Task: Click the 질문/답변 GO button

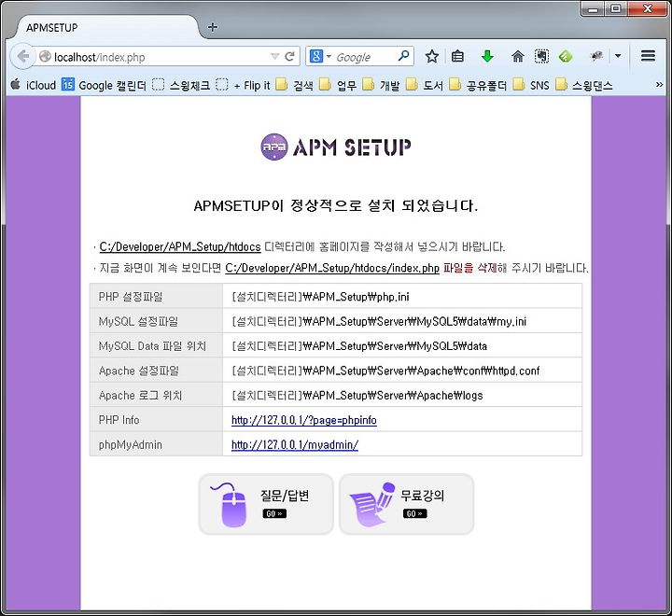Action: click(274, 513)
